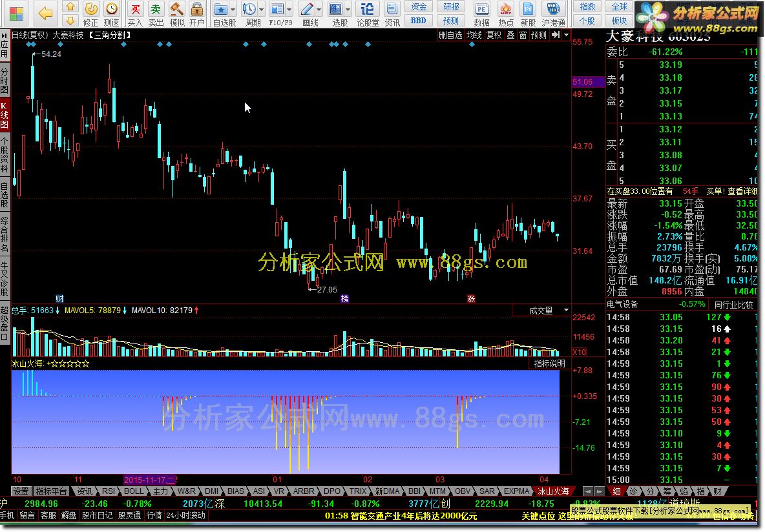This screenshot has width=765, height=532.
Task: Expand the 周期 dropdown arrow
Action: point(262,9)
